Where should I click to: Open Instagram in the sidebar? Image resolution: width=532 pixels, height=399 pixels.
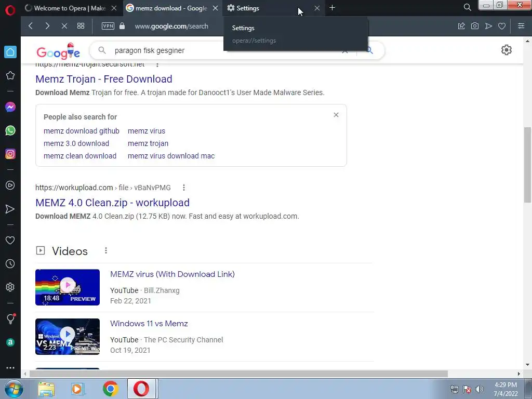tap(10, 154)
